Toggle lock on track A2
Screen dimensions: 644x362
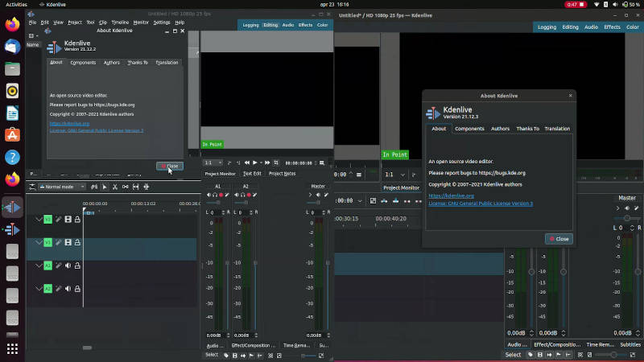(x=77, y=289)
